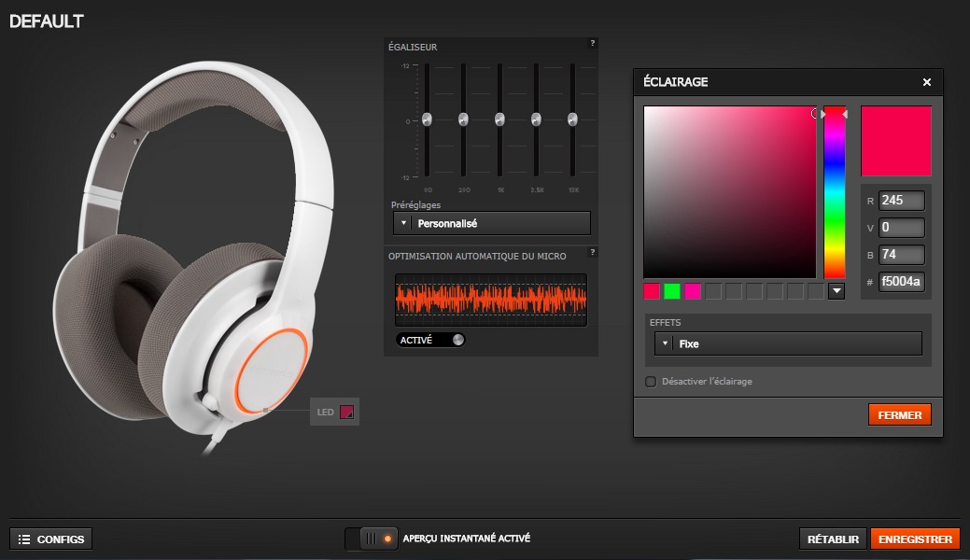The image size is (970, 560).
Task: Select the green saved color swatch
Action: tap(672, 291)
